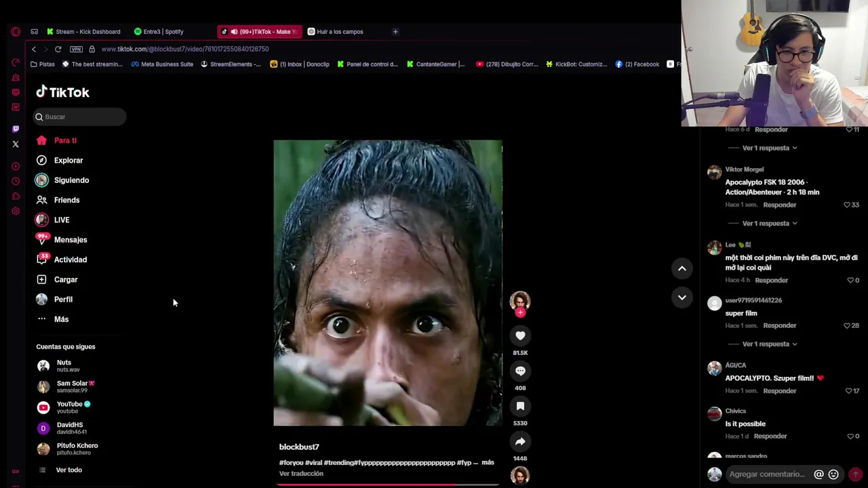Viewport: 868px width, 488px height.
Task: Click 'Ver traducción' under the caption
Action: tap(301, 473)
